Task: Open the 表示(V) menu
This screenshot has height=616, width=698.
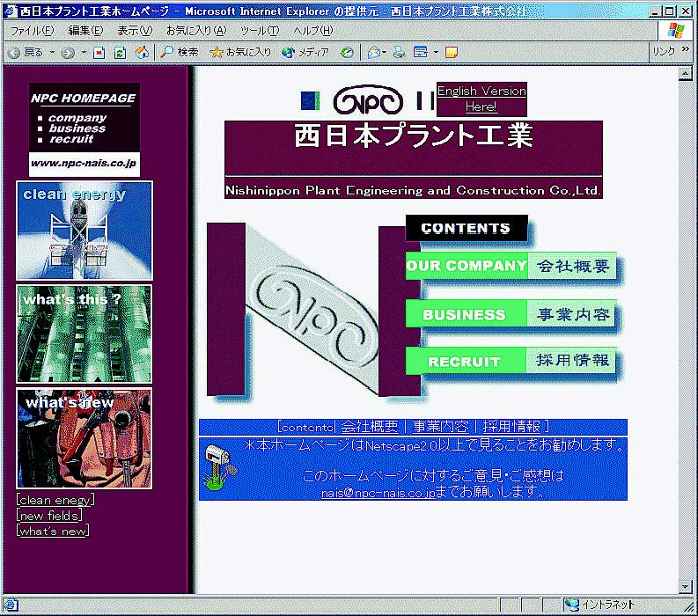Action: coord(135,31)
